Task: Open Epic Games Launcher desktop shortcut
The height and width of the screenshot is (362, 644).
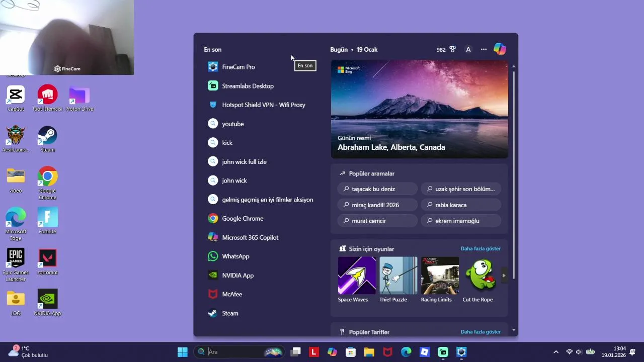Action: [16, 264]
